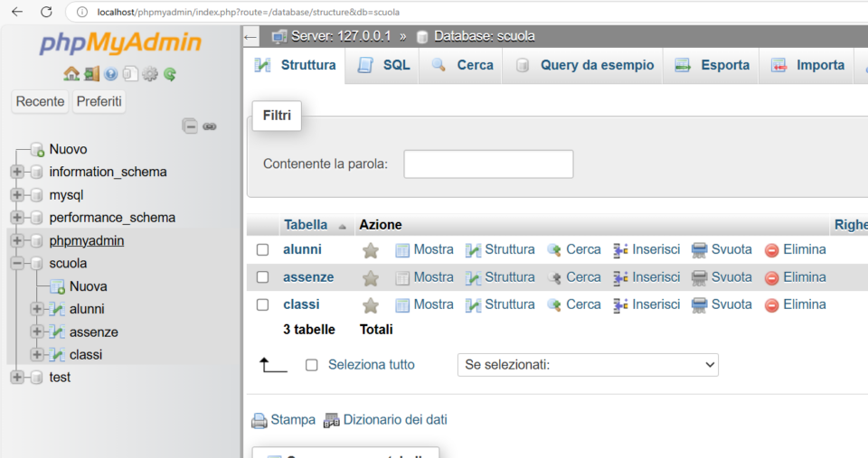Click Mostra for the alunni table
Viewport: 868px width, 458px height.
pos(425,249)
